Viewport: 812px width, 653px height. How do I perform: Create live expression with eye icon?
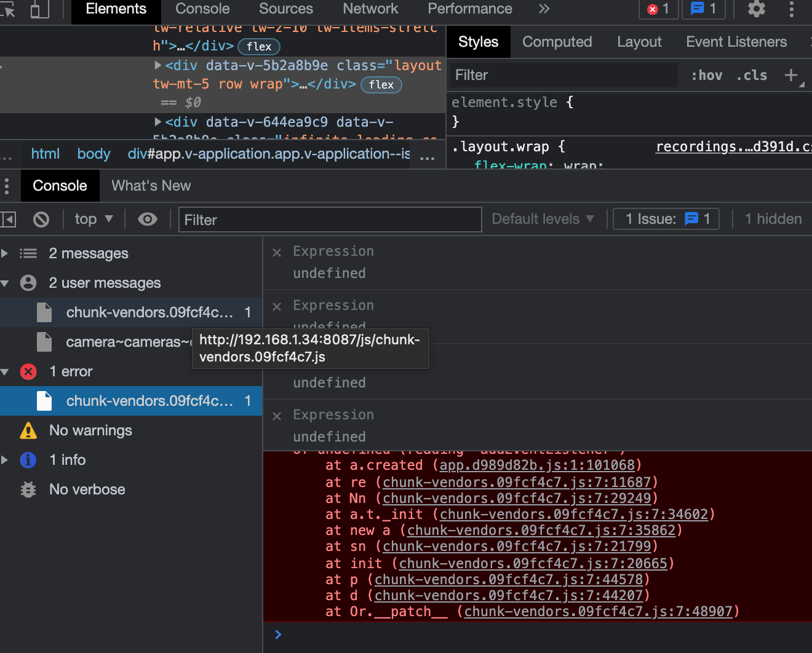(x=148, y=220)
